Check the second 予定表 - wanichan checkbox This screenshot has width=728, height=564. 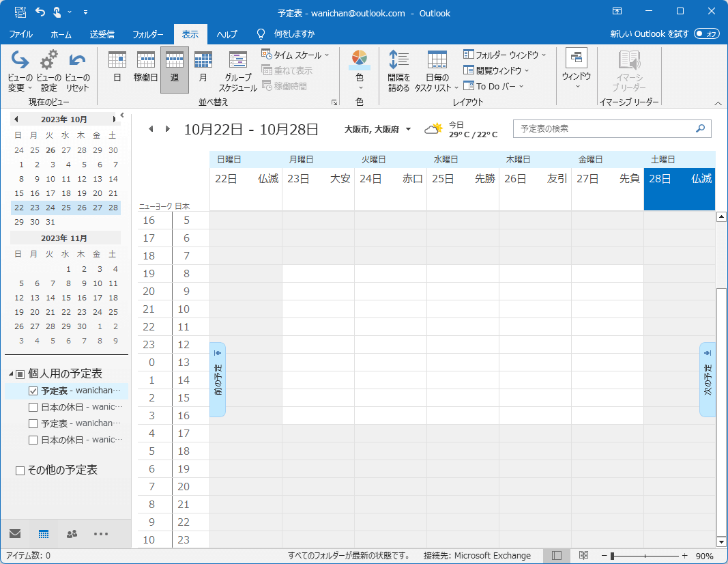33,424
